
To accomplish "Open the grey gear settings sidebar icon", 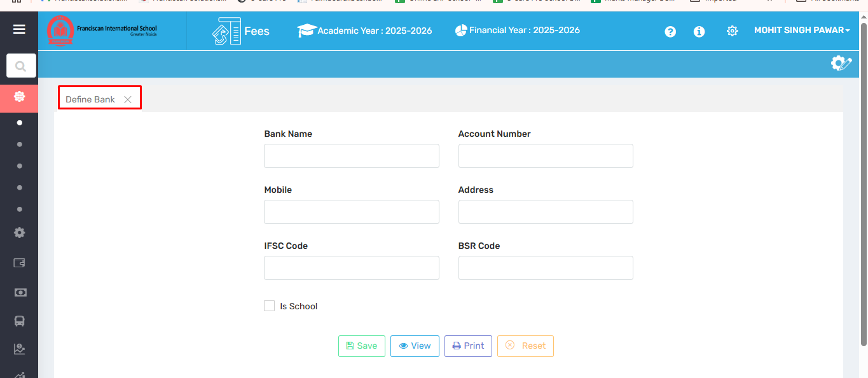I will coord(20,233).
